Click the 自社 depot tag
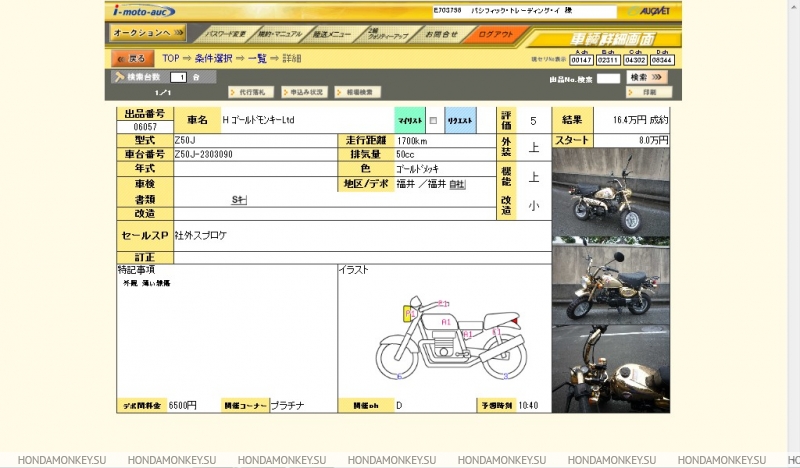 [x=457, y=184]
